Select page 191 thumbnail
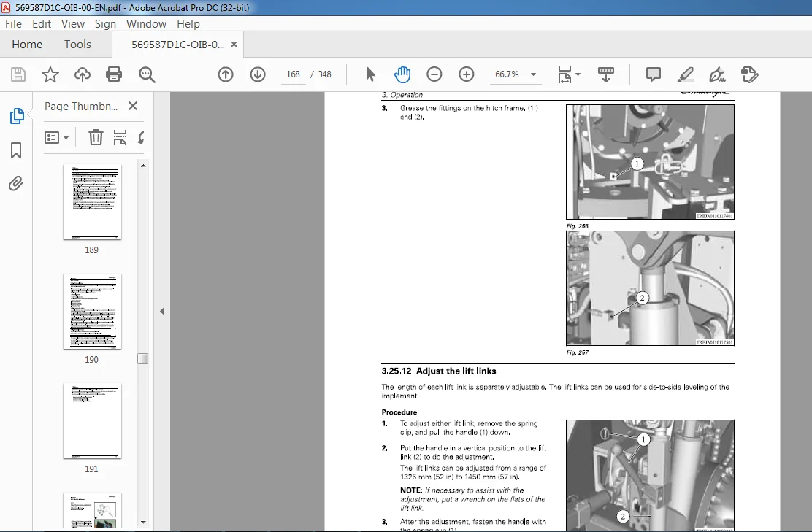This screenshot has width=812, height=532. pos(92,421)
